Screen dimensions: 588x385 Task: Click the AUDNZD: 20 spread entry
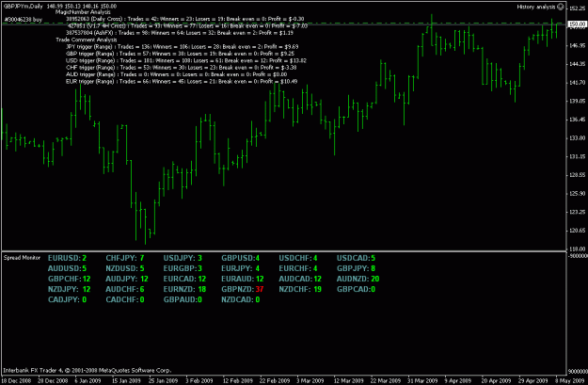pyautogui.click(x=358, y=280)
